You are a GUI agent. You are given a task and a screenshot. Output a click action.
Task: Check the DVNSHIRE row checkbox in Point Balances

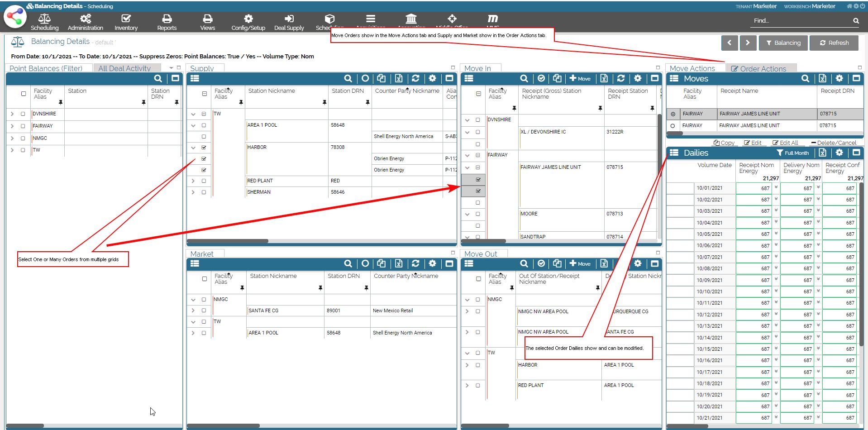tap(23, 114)
